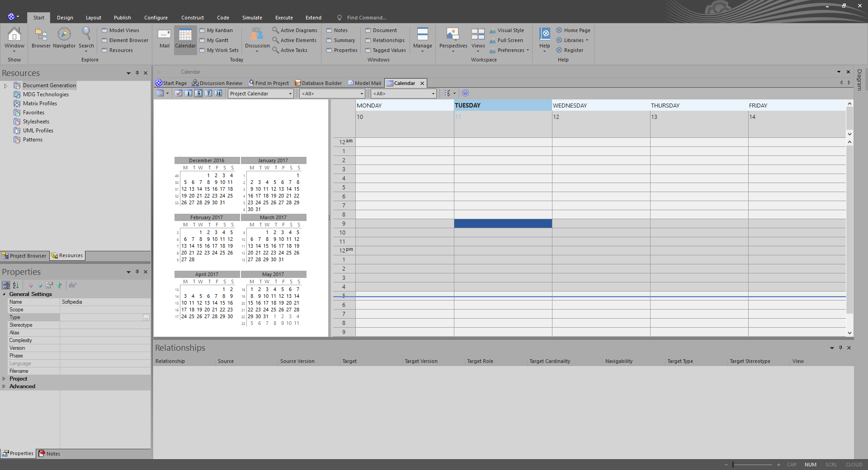Image resolution: width=868 pixels, height=470 pixels.
Task: Collapse the General Settings section
Action: [4, 294]
